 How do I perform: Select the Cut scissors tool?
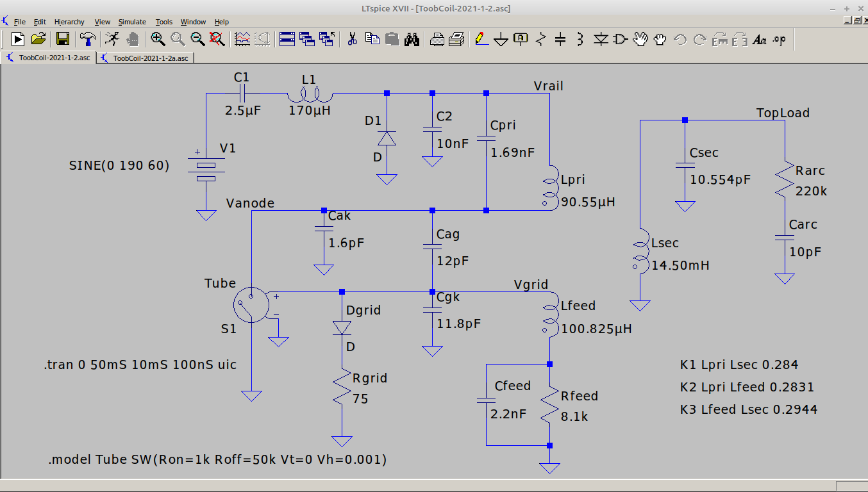[352, 39]
